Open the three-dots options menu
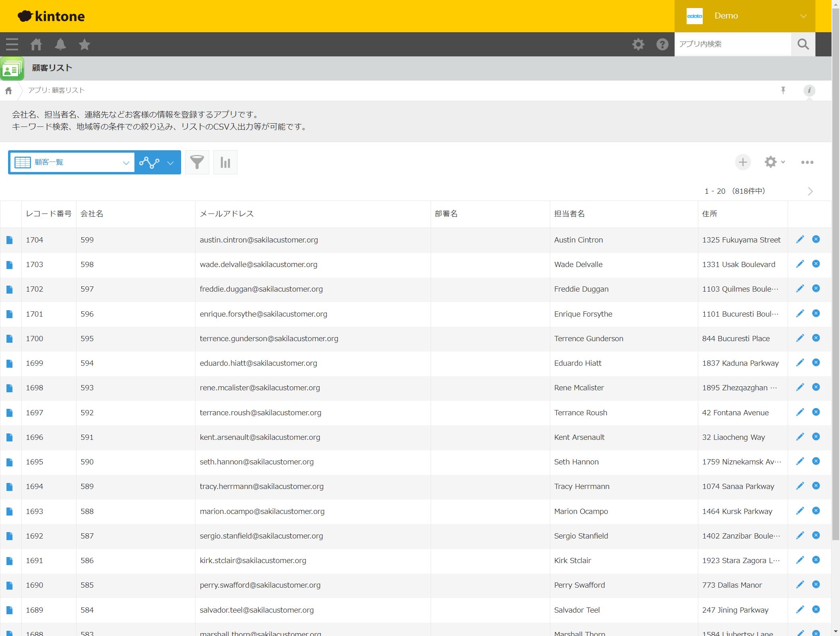This screenshot has width=840, height=636. click(x=807, y=162)
